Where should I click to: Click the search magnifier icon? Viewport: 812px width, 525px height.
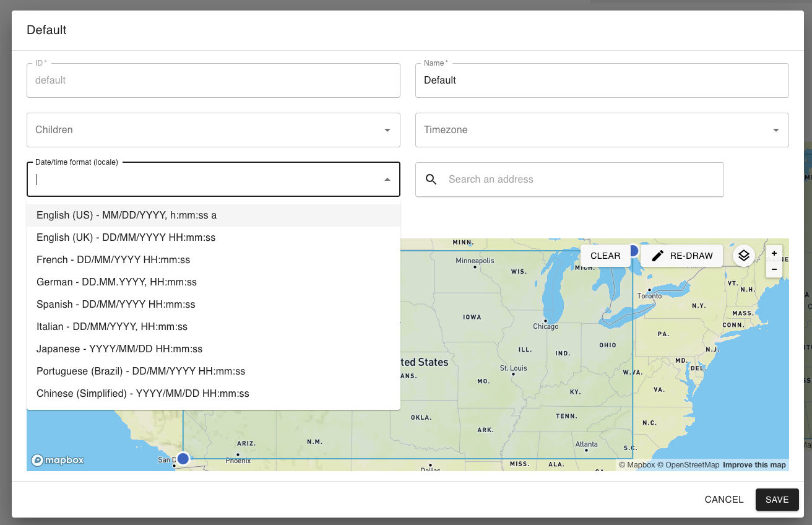(432, 180)
